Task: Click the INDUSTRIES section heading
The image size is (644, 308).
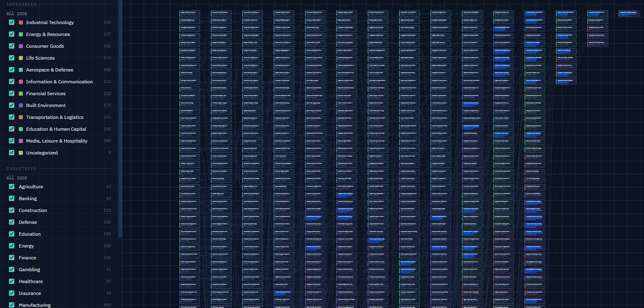Action: coord(21,169)
